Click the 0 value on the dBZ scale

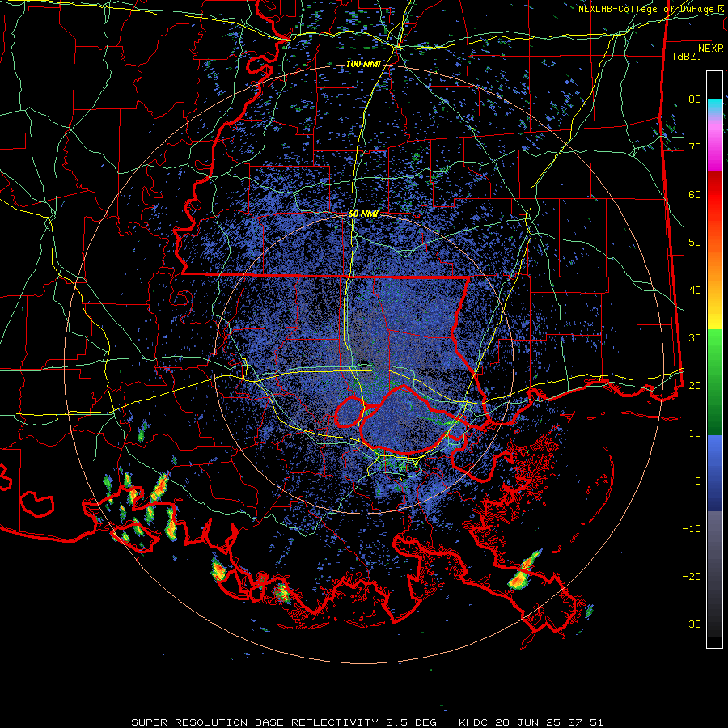tap(698, 481)
